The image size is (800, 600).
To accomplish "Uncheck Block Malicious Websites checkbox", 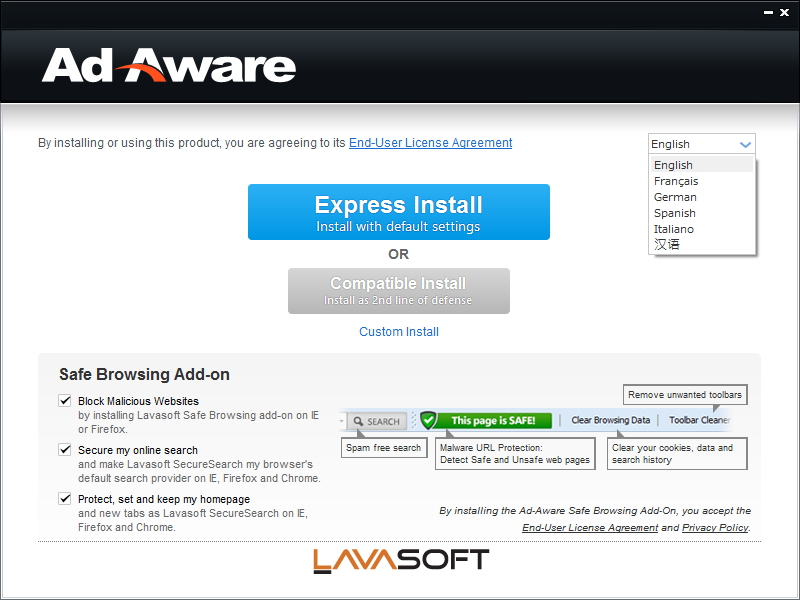I will pyautogui.click(x=65, y=401).
